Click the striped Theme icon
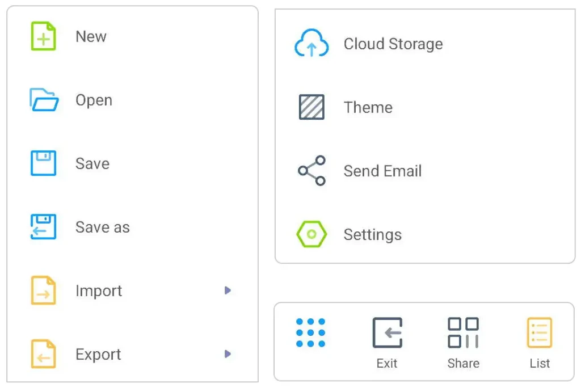Screen dimensions: 581x392 click(x=311, y=107)
